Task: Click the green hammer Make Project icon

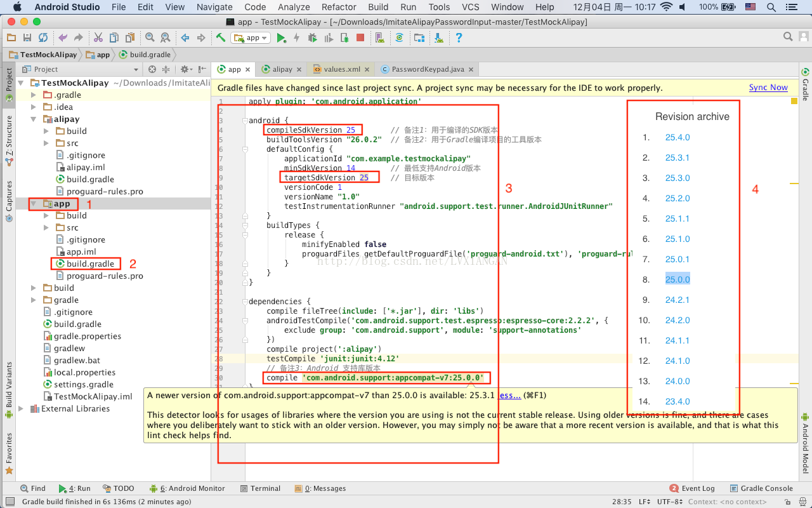Action: point(220,38)
